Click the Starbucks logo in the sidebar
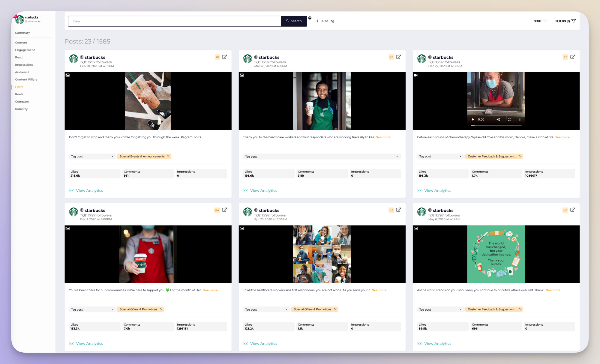The width and height of the screenshot is (600, 364). [19, 19]
